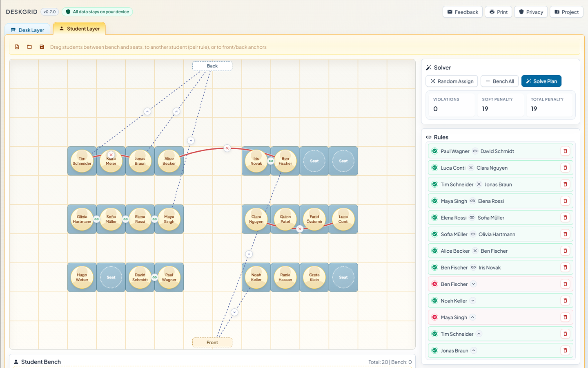588x368 pixels.
Task: Create a new plan via the file icon
Action: coord(17,47)
